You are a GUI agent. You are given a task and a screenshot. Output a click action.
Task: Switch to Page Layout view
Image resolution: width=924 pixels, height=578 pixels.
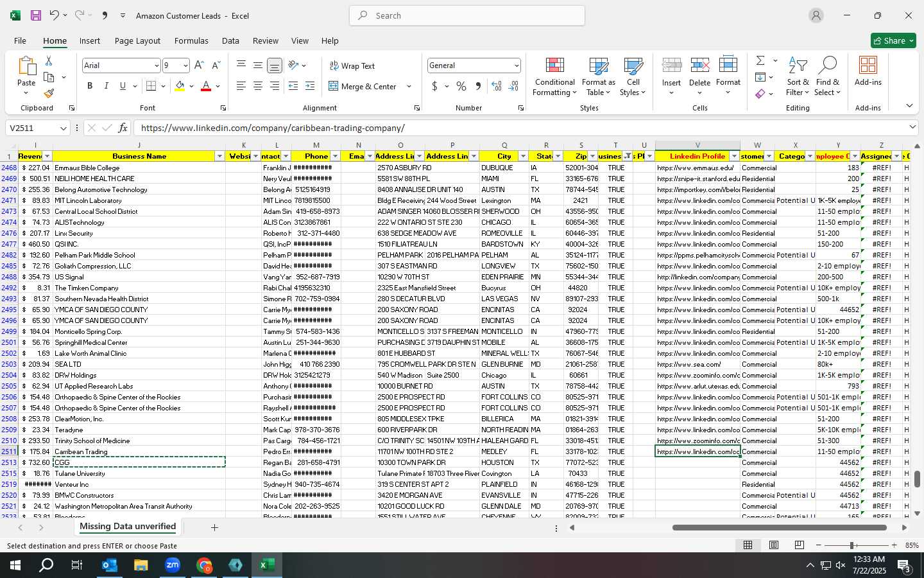click(x=774, y=545)
